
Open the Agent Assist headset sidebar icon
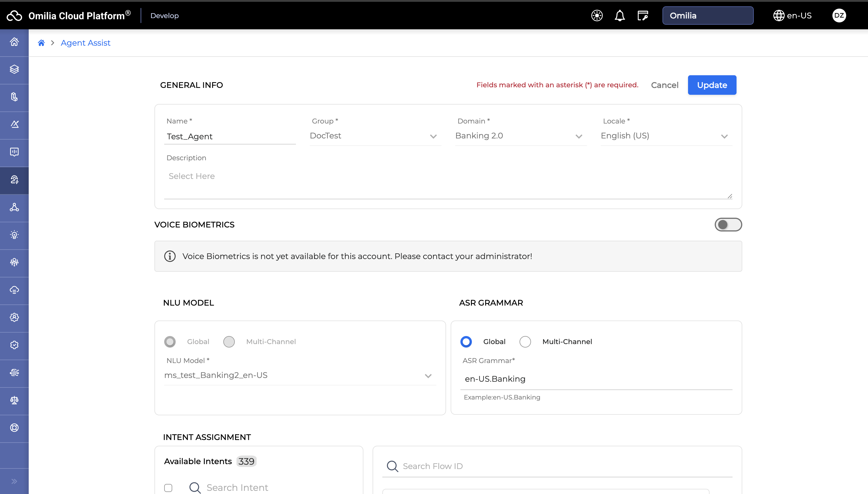(x=14, y=180)
